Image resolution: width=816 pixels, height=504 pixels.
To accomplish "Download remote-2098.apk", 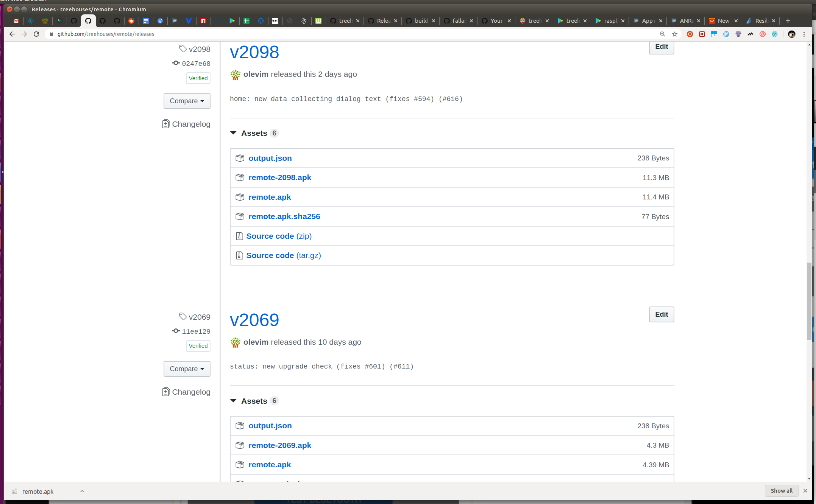I will (280, 177).
